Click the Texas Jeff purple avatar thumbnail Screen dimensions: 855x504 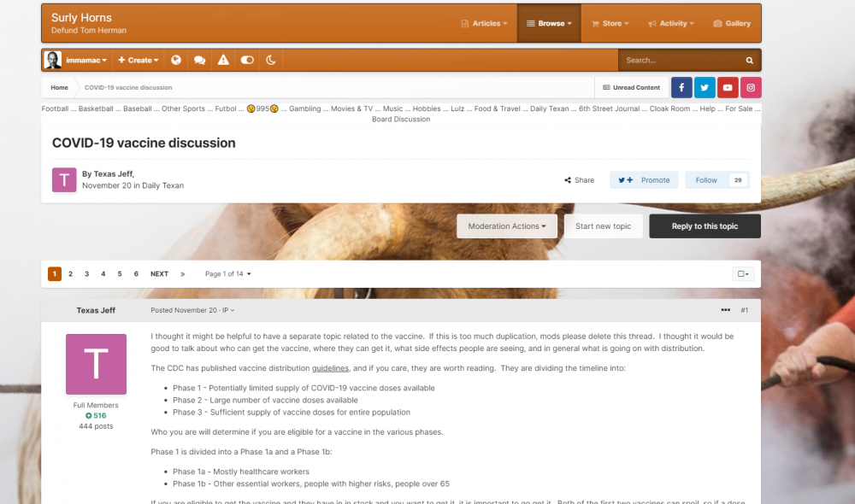pos(64,179)
